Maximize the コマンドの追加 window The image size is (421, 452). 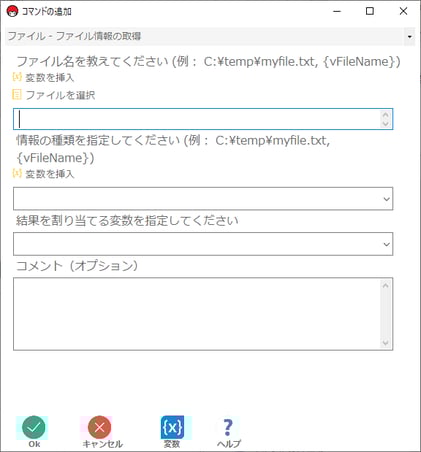coord(370,11)
